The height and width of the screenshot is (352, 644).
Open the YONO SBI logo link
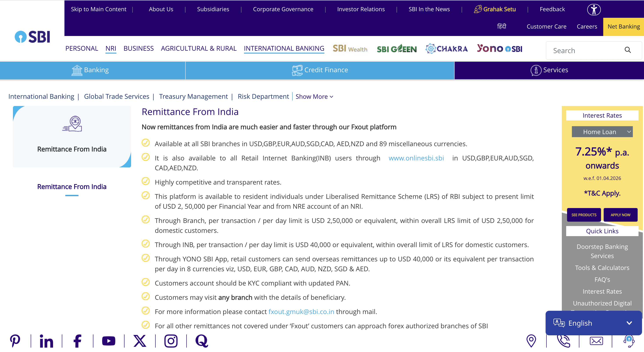(499, 48)
